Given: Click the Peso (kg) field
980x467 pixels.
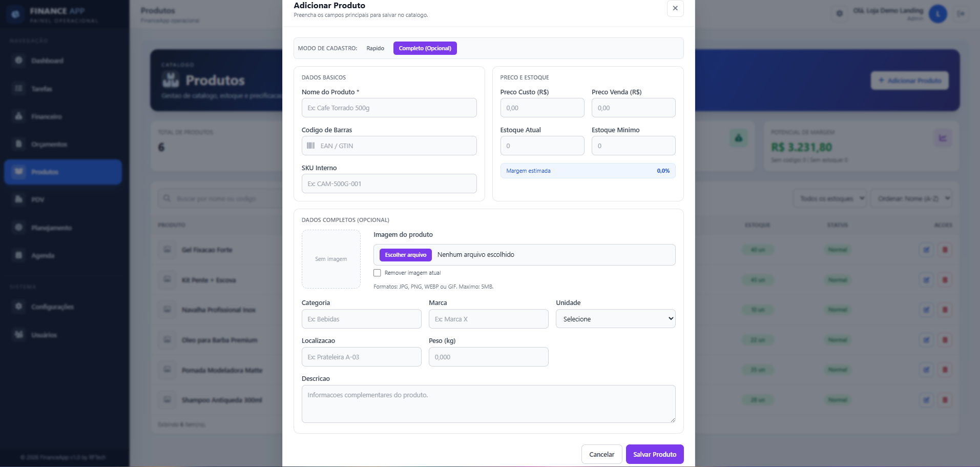Looking at the screenshot, I should [489, 357].
